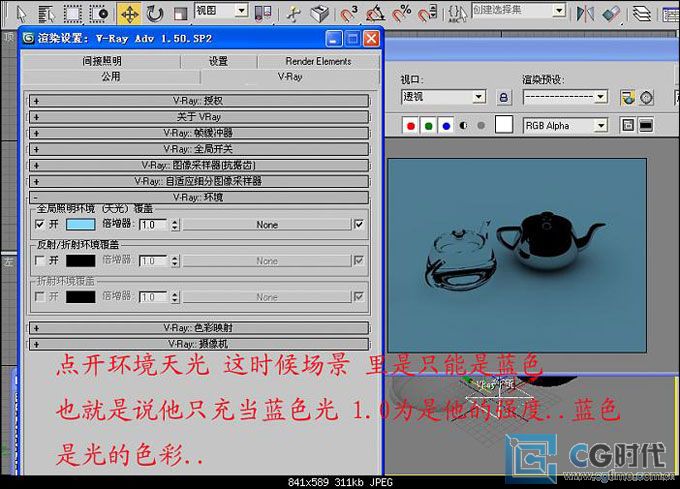
Task: Click the black reflection/refraction color swatch
Action: pyautogui.click(x=81, y=261)
